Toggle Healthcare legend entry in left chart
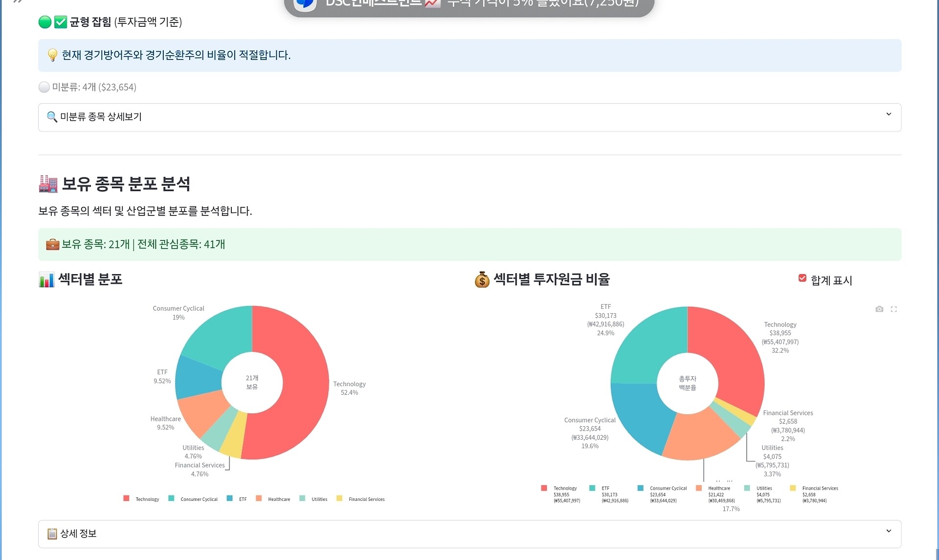 coord(278,499)
